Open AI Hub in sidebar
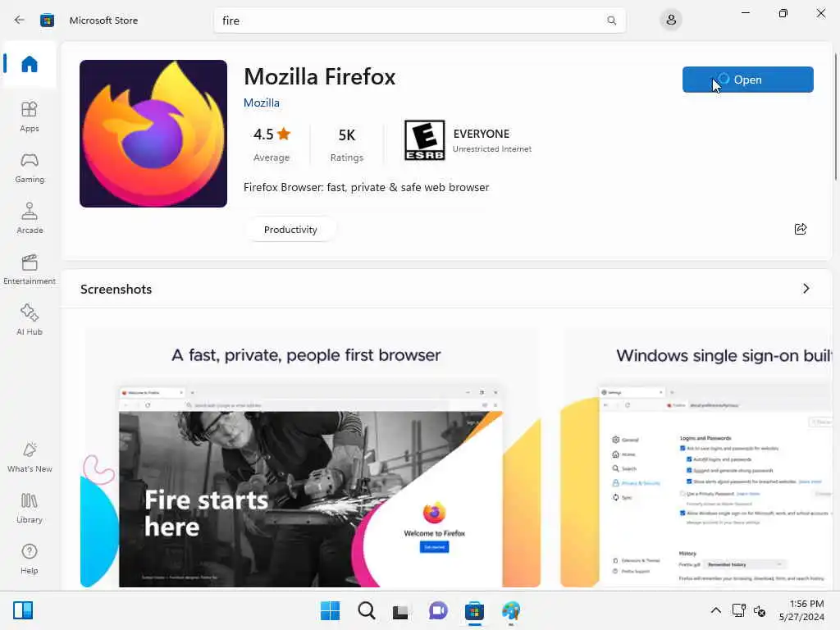 pyautogui.click(x=30, y=321)
